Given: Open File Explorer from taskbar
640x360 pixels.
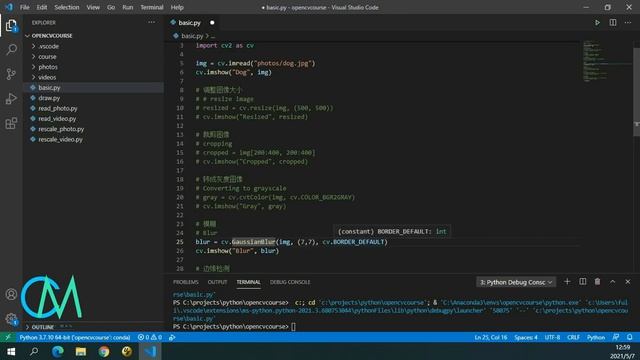Looking at the screenshot, I should tap(81, 351).
